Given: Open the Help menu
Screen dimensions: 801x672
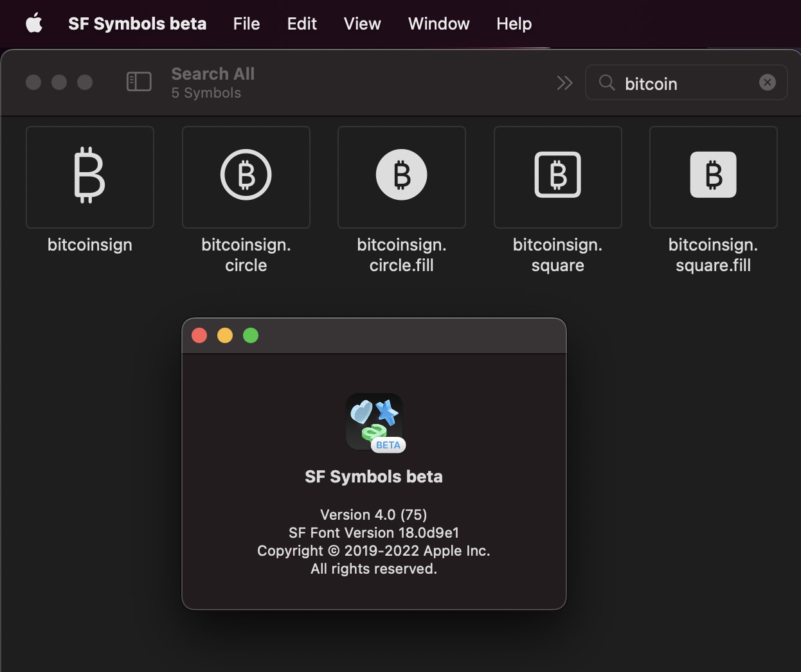Looking at the screenshot, I should coord(514,24).
